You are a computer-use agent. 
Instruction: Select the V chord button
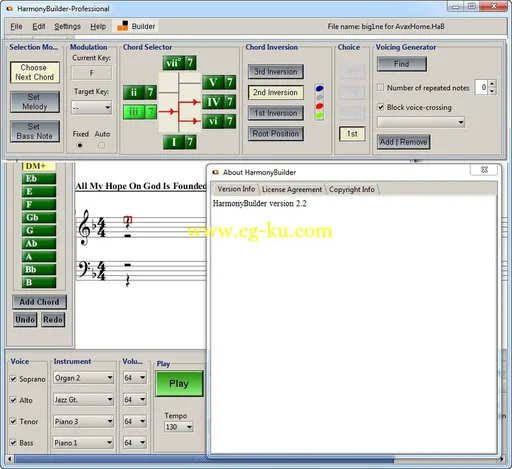pos(213,82)
